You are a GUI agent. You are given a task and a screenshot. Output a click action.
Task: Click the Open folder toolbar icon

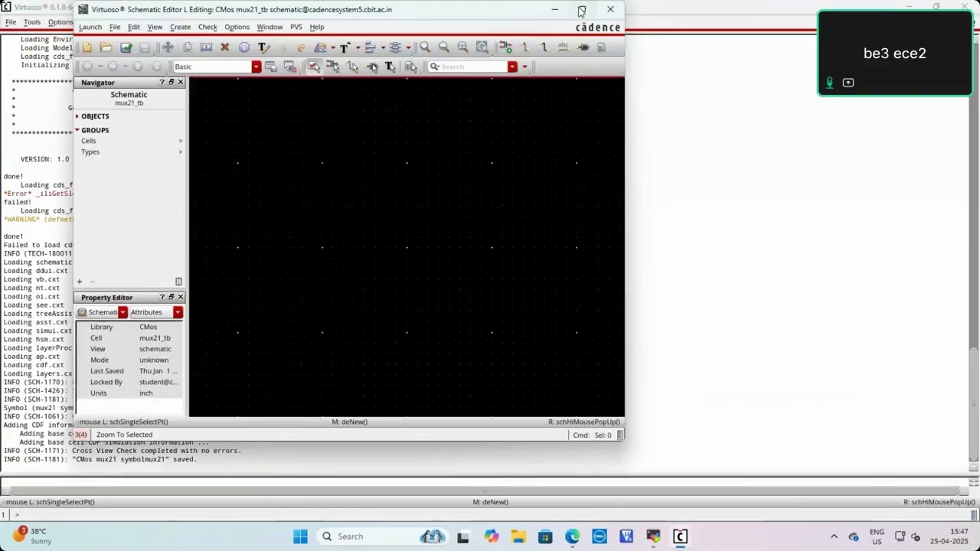106,47
